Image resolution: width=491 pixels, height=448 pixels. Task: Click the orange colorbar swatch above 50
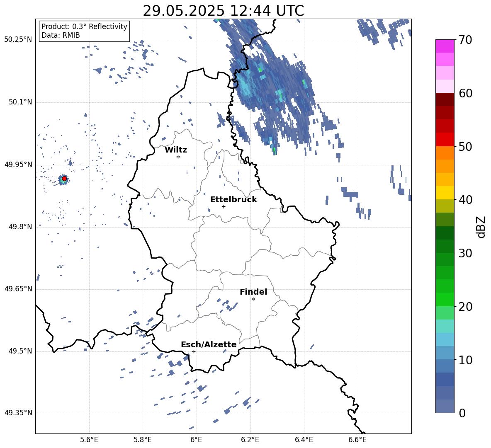445,153
